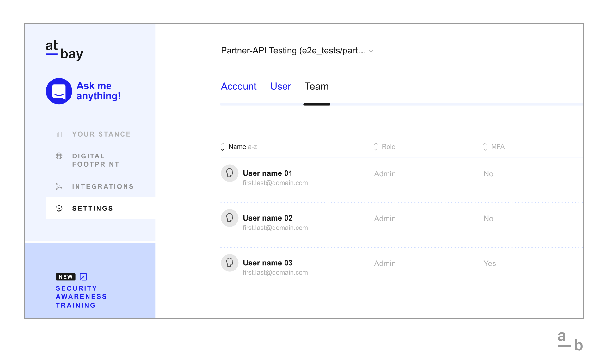607x364 pixels.
Task: Click the MFA column header label
Action: (498, 147)
